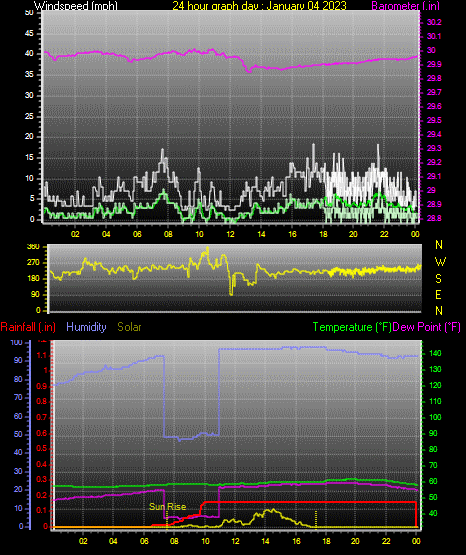The height and width of the screenshot is (555, 466).
Task: Click the compass letter 'E' beside direction graph
Action: 438,294
